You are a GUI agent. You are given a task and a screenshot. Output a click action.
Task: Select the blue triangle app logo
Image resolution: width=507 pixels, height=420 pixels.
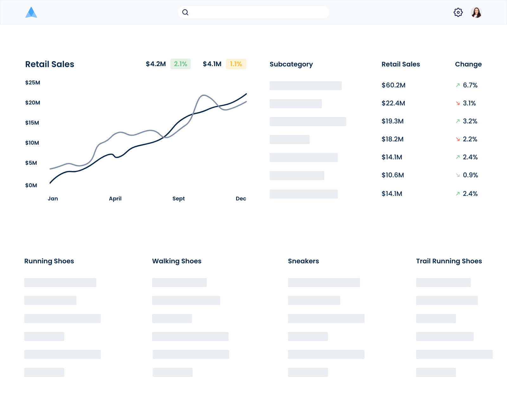[31, 13]
